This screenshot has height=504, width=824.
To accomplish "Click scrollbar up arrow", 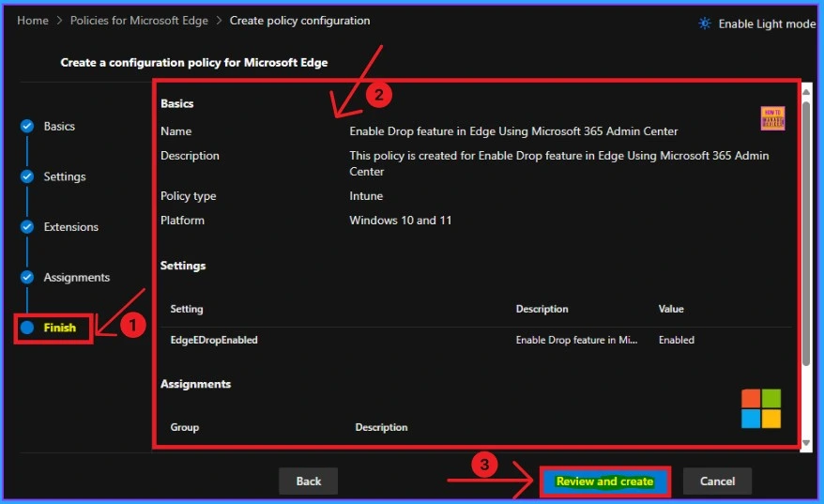I will pos(806,92).
